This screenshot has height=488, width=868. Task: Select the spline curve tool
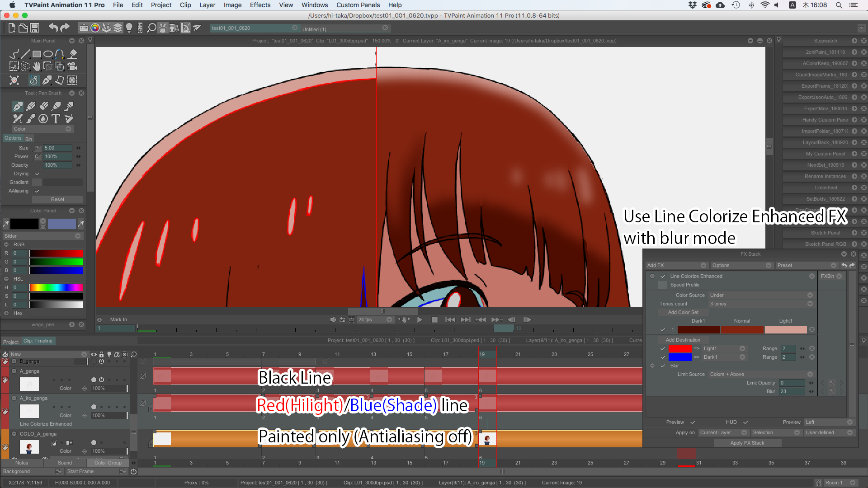[59, 54]
